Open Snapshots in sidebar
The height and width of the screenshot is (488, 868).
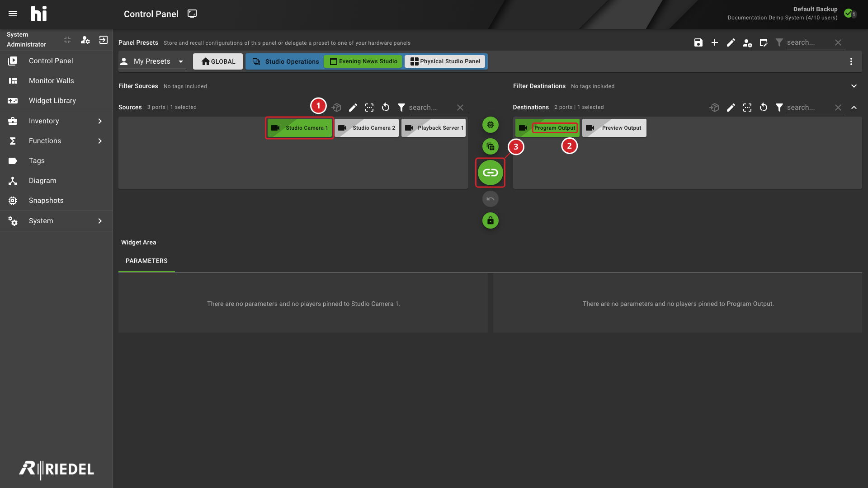pyautogui.click(x=56, y=201)
